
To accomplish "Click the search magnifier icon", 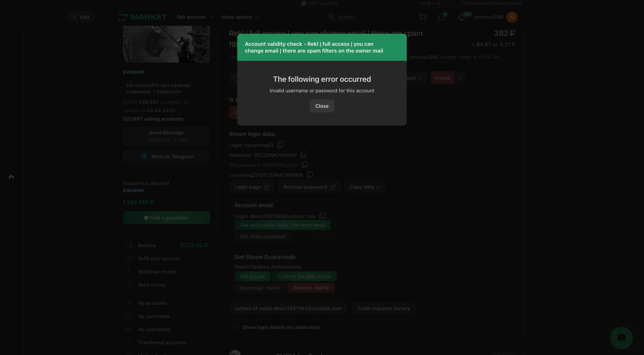I will (x=331, y=17).
